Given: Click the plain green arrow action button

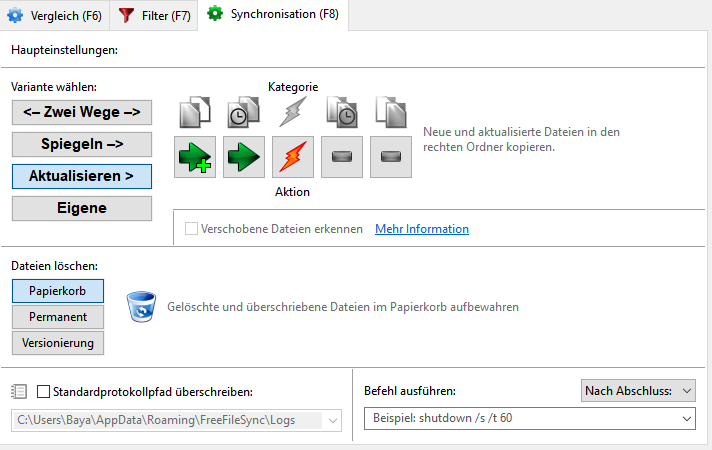Looking at the screenshot, I should [x=244, y=157].
